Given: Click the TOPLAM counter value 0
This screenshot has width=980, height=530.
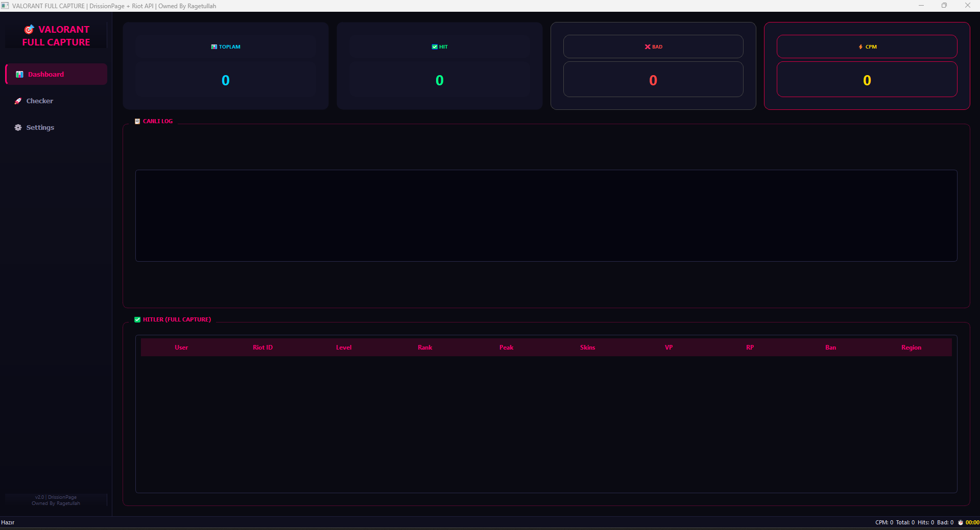Looking at the screenshot, I should pos(226,80).
